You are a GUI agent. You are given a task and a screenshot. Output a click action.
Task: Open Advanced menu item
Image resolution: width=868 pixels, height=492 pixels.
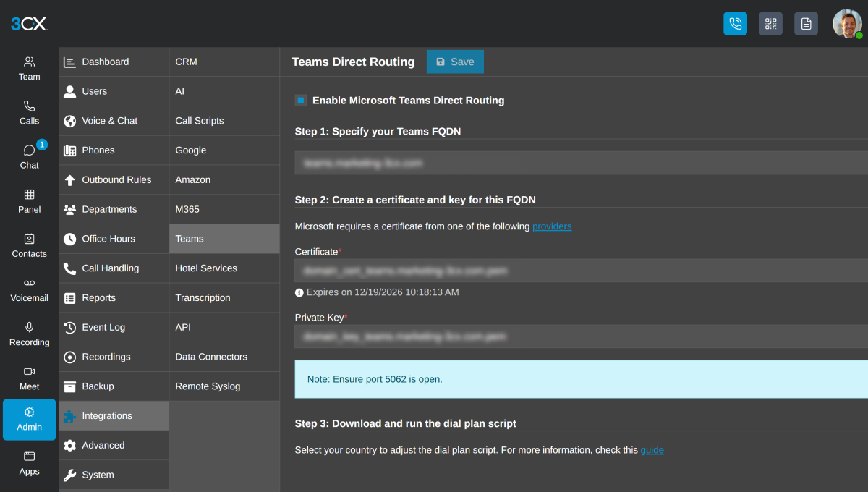(114, 446)
